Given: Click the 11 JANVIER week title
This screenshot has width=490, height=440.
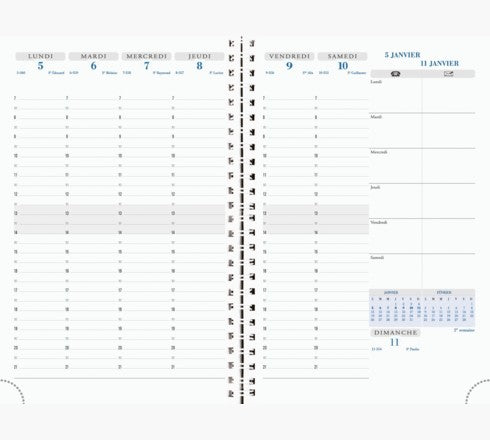Looking at the screenshot, I should tap(439, 63).
